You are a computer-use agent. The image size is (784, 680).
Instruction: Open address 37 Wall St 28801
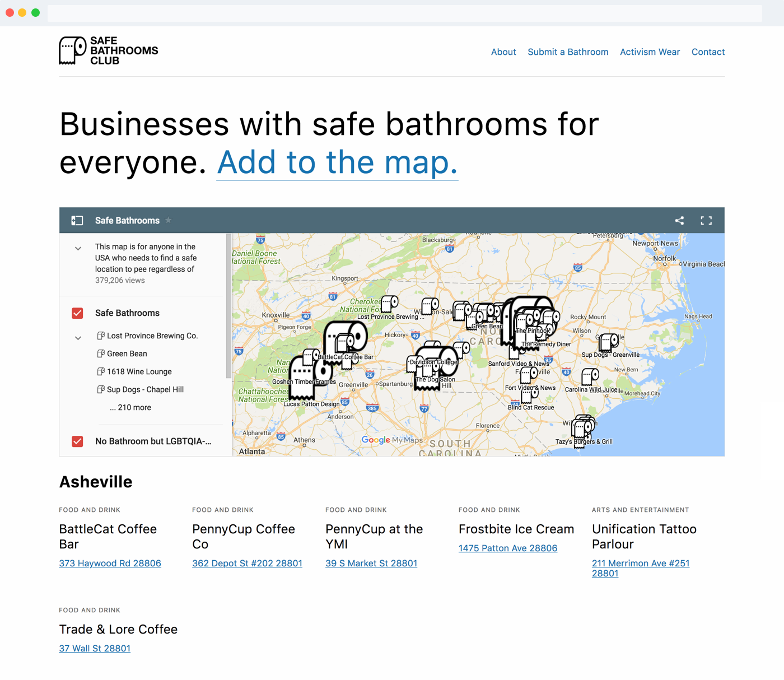pyautogui.click(x=95, y=649)
